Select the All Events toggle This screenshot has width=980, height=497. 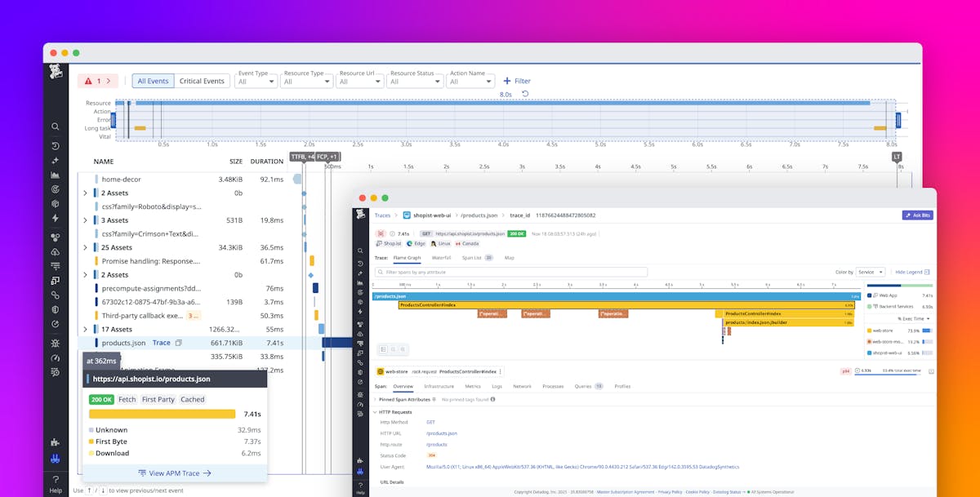click(x=153, y=81)
